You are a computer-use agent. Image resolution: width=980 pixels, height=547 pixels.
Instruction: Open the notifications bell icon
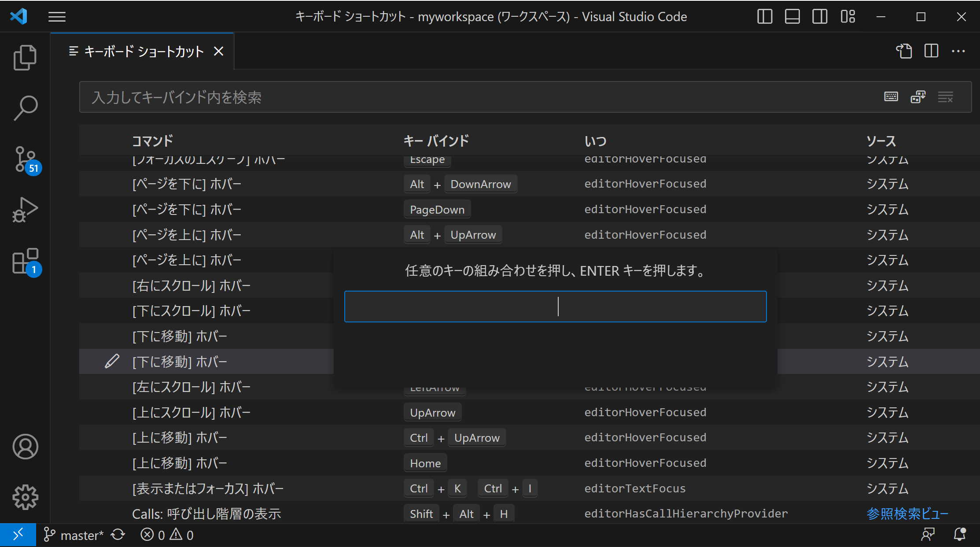959,535
